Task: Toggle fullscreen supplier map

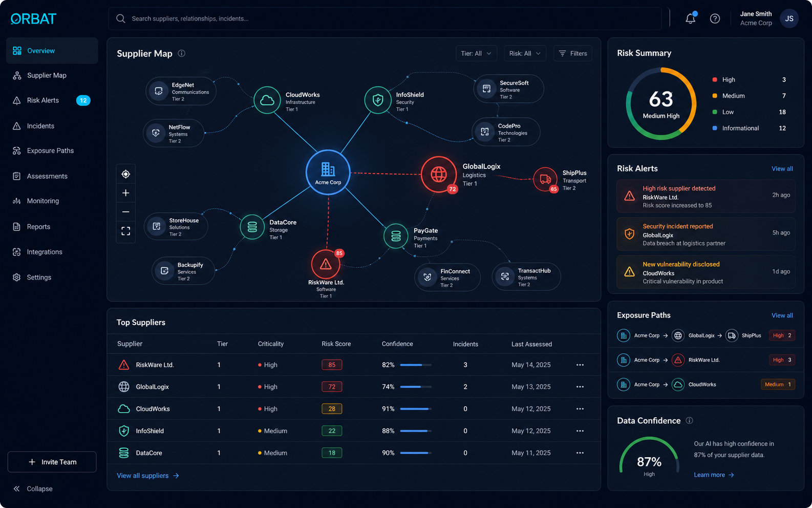Action: 125,231
